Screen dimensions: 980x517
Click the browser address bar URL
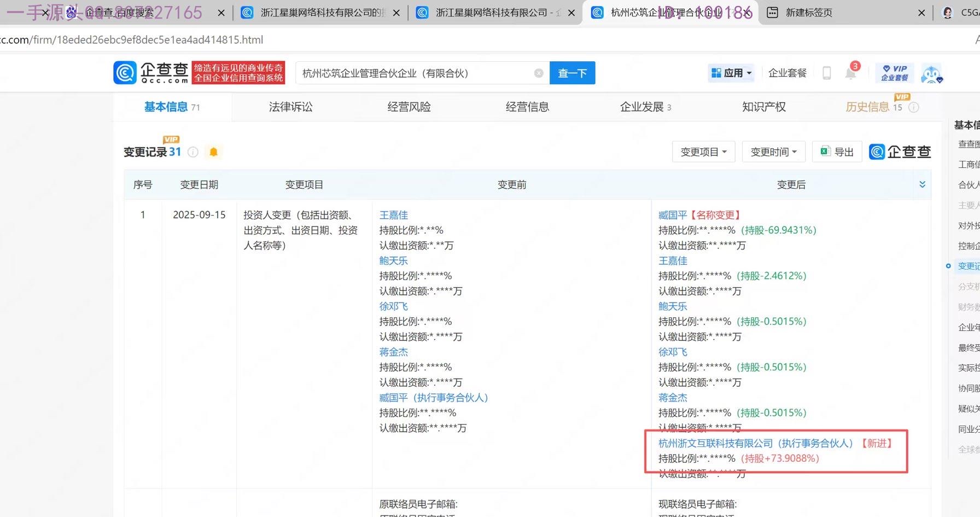[131, 40]
